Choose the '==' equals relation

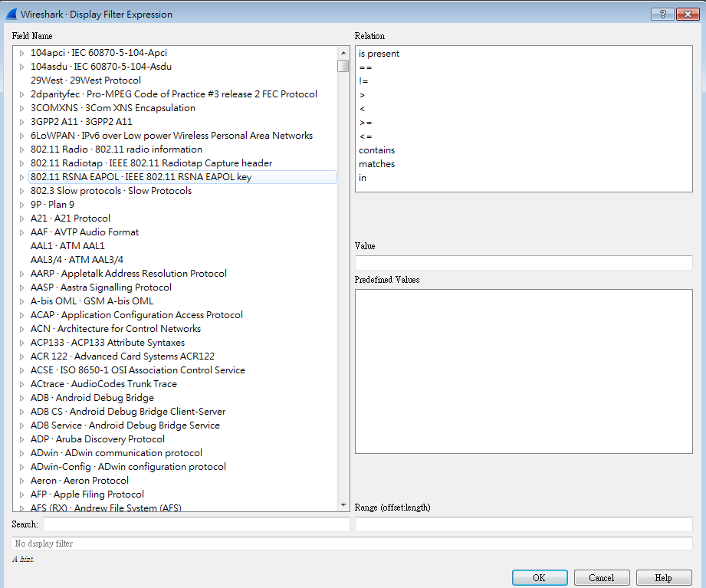(366, 67)
